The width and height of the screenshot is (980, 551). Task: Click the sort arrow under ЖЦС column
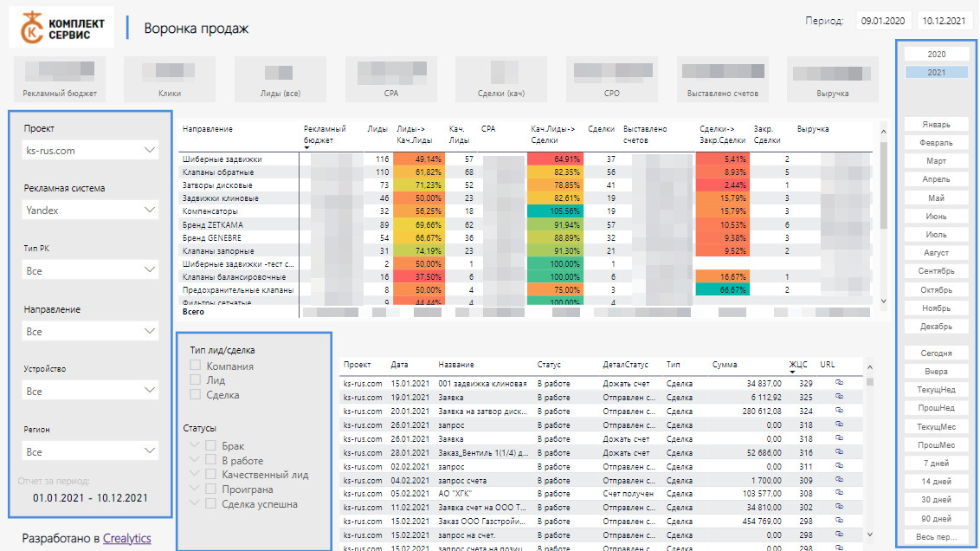pyautogui.click(x=792, y=373)
